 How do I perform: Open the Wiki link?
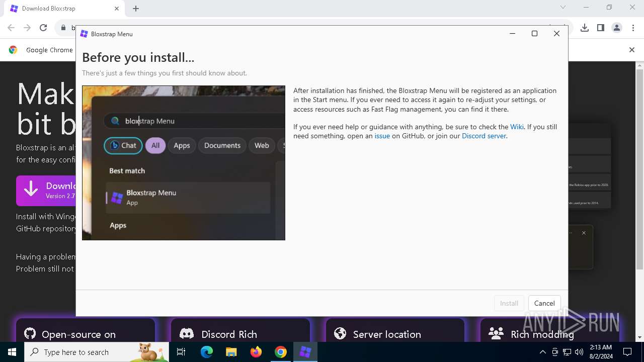coord(517,127)
